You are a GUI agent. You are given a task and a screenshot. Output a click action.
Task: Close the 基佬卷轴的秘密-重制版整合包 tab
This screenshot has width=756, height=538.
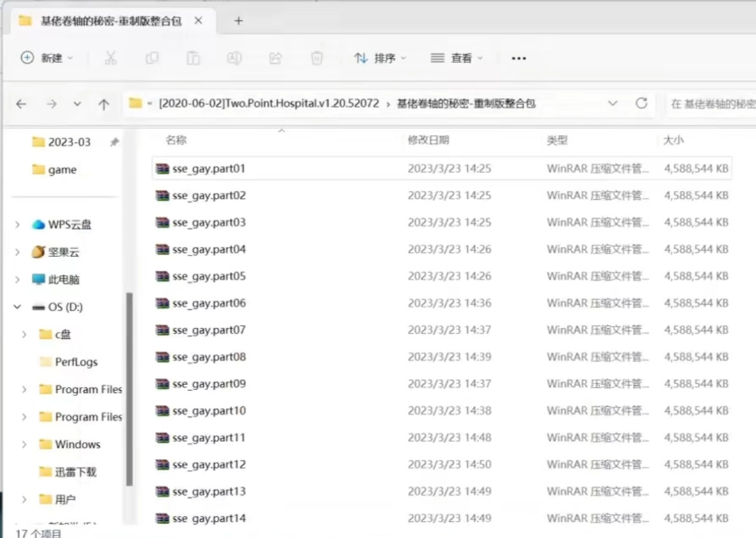tap(198, 20)
